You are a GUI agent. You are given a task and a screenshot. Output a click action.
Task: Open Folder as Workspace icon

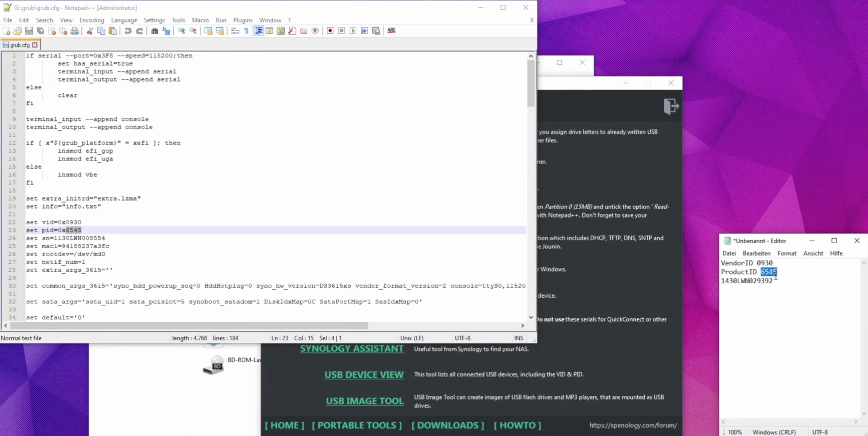coord(304,31)
